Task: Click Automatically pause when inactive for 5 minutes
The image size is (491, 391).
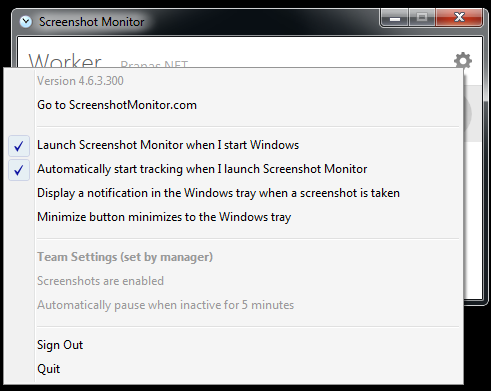Action: tap(166, 305)
